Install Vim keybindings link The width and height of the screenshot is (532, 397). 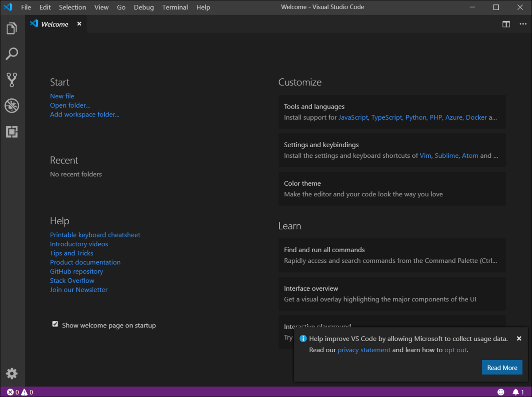(425, 156)
